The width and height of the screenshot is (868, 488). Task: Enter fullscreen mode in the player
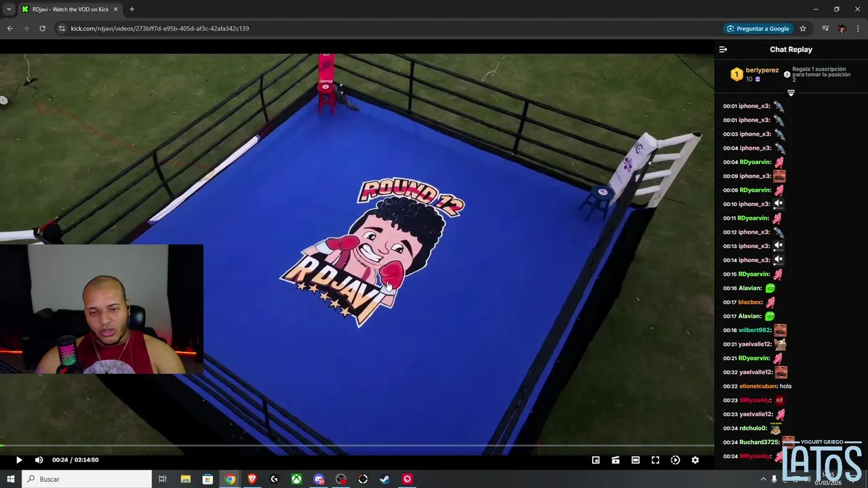pyautogui.click(x=655, y=460)
